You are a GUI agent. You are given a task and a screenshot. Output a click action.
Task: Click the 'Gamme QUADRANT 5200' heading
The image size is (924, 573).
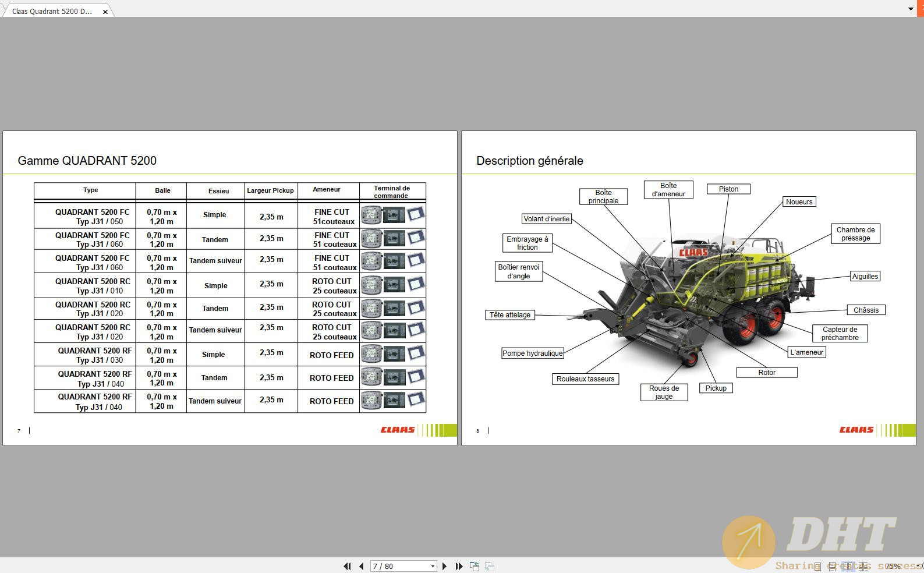[x=87, y=161]
